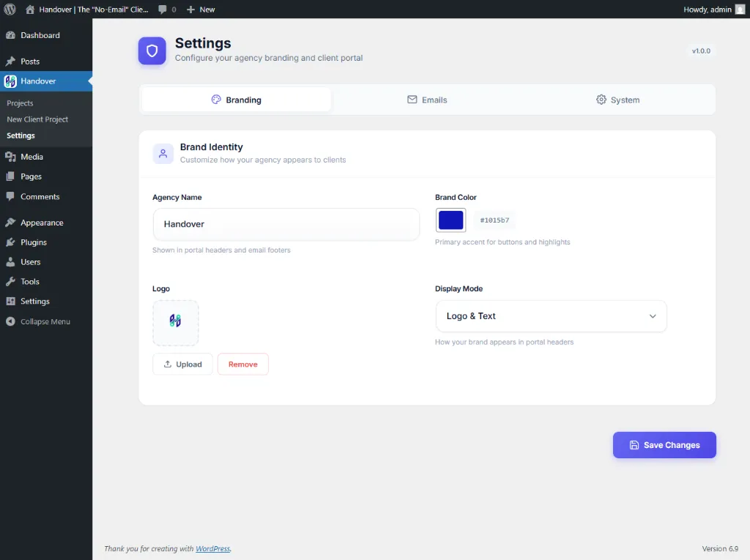Click the shield icon beside Settings heading

pyautogui.click(x=152, y=51)
